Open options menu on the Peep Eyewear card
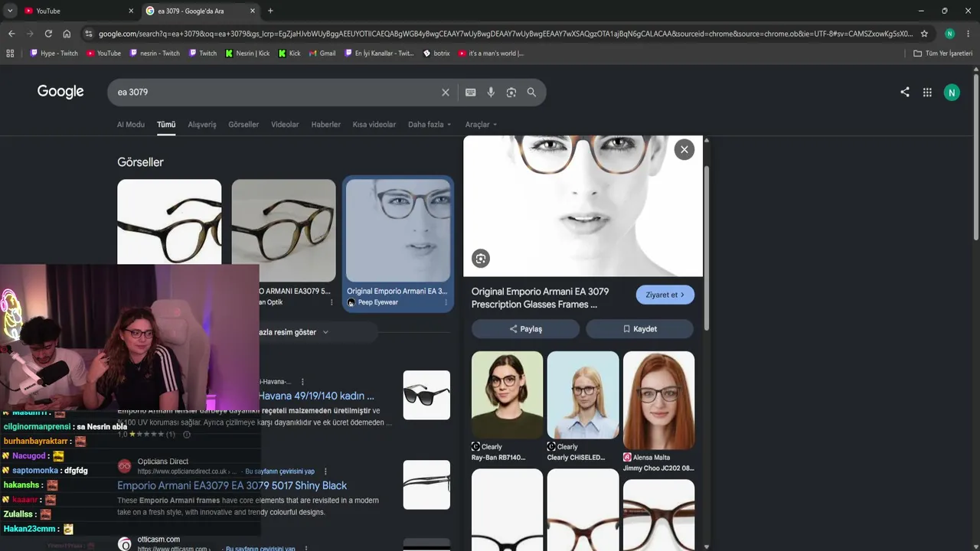This screenshot has height=551, width=980. 446,302
